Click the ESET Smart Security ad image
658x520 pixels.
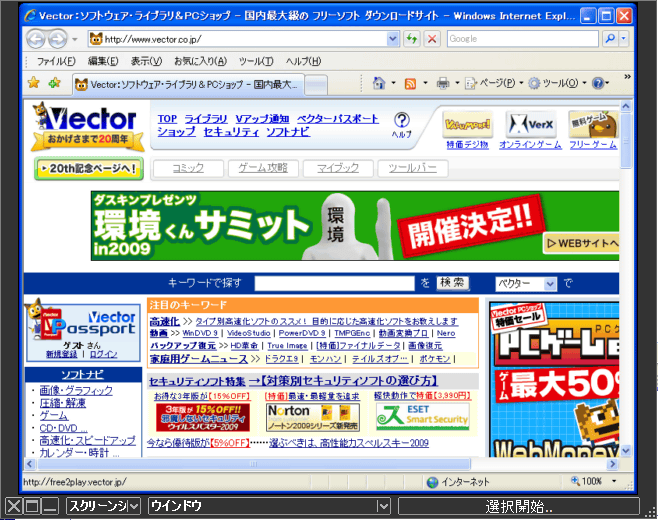click(x=423, y=417)
